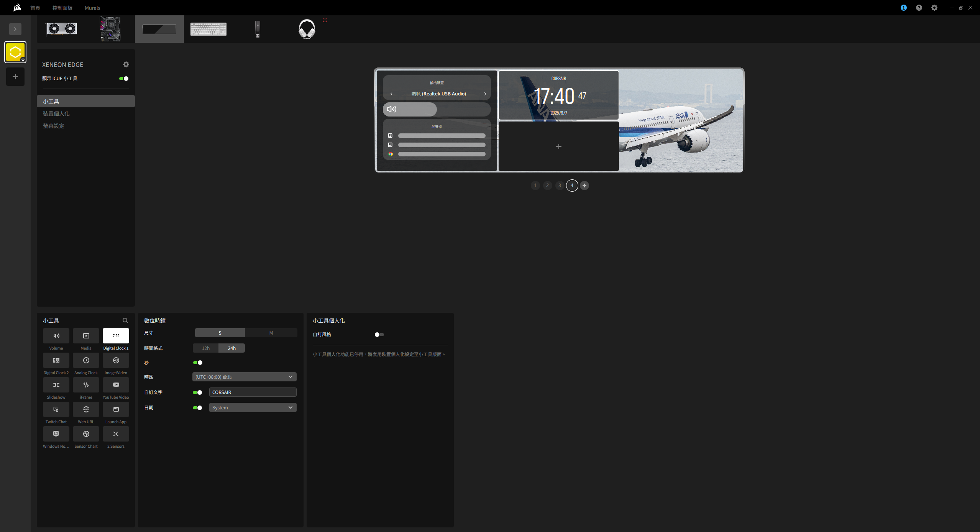
Task: Enable the custom style toggle
Action: point(379,335)
